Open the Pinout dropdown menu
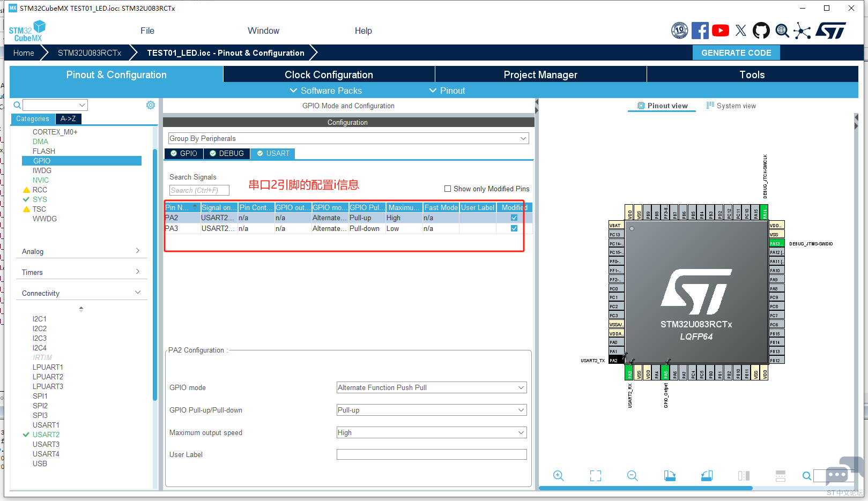 click(x=447, y=91)
